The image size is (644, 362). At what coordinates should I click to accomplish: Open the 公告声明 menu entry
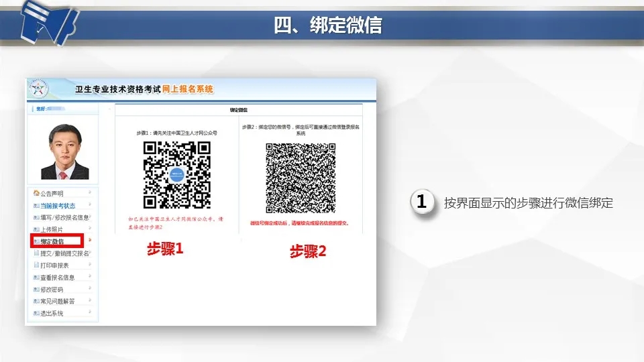click(52, 194)
